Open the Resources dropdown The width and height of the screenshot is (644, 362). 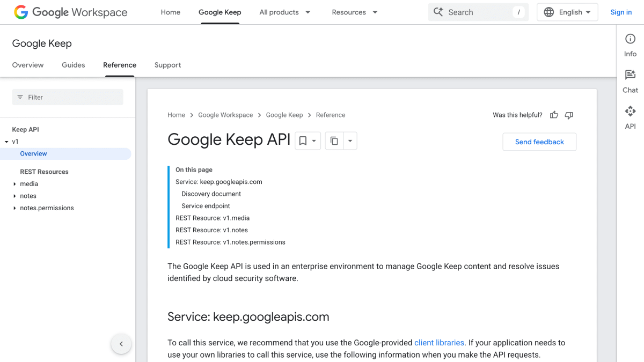click(355, 12)
